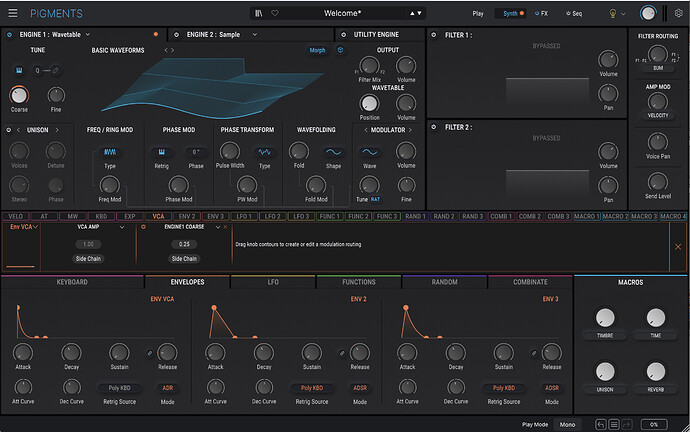Switch to next Unison mode arrow
The width and height of the screenshot is (690, 432).
[x=57, y=130]
